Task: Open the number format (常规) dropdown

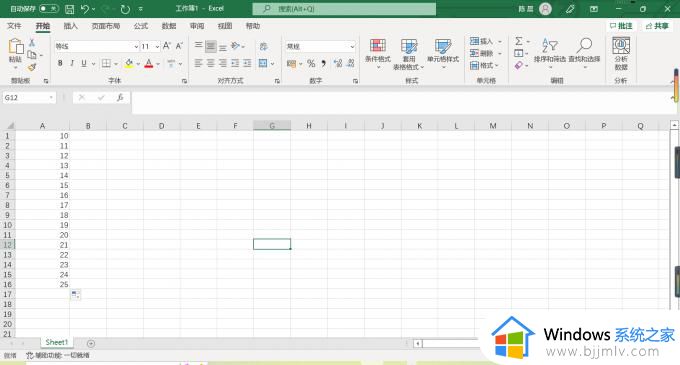Action: tap(352, 46)
